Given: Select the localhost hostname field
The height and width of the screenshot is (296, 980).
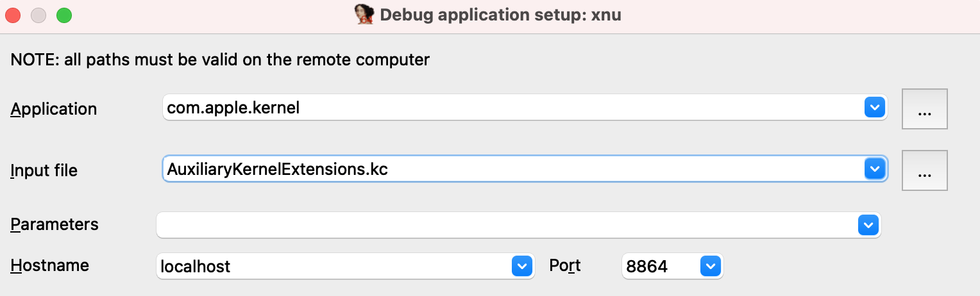Looking at the screenshot, I should coord(334,265).
